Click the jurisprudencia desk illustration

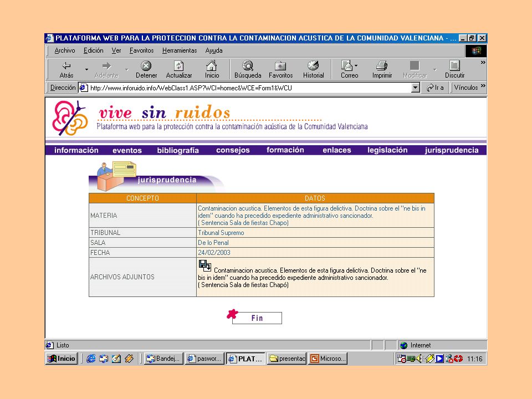pyautogui.click(x=116, y=176)
